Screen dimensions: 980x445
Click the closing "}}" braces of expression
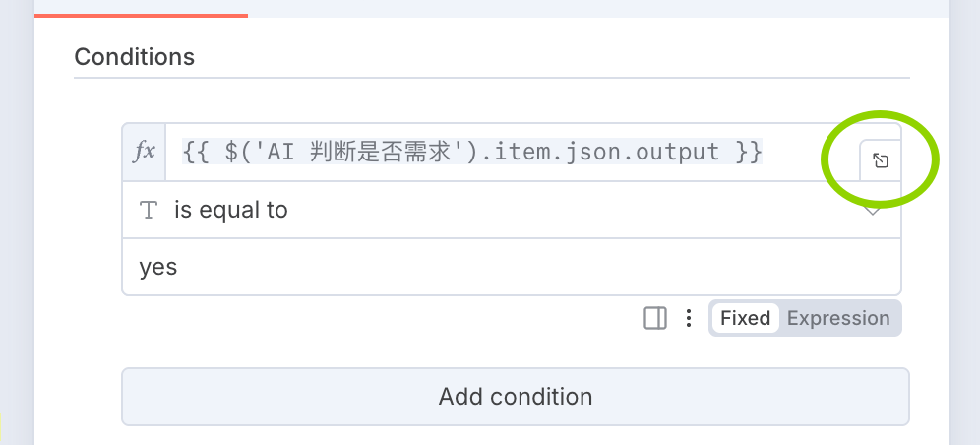tap(749, 153)
